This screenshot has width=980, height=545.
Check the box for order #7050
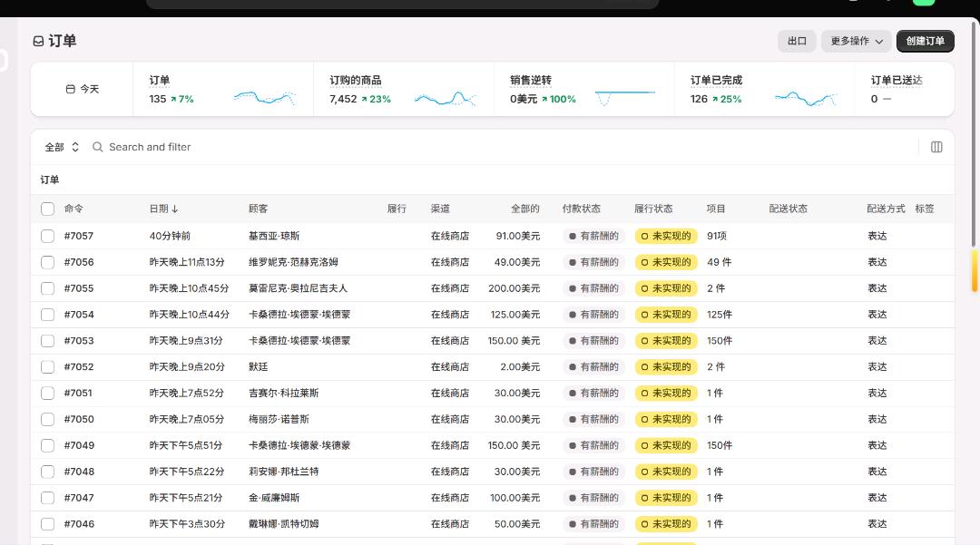point(47,420)
